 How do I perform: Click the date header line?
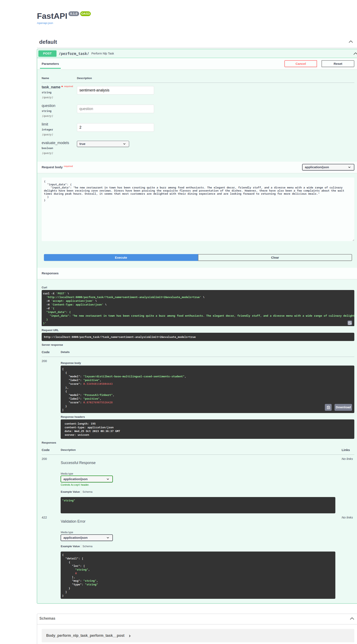click(92, 431)
